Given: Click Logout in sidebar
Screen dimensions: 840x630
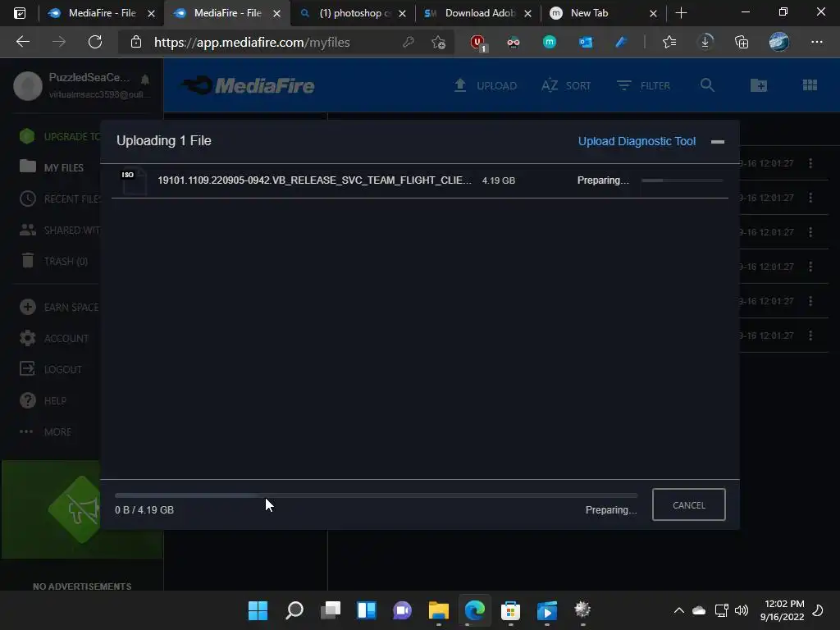Looking at the screenshot, I should click(x=51, y=369).
